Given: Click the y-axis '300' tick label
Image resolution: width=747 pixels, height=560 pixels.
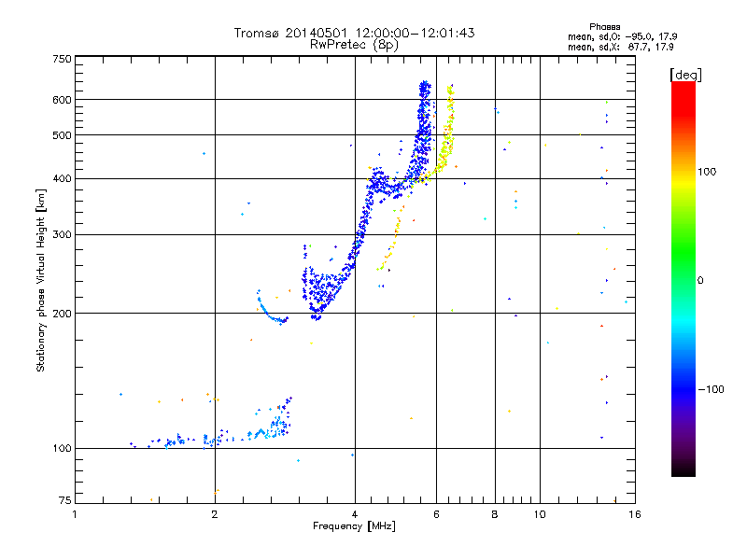Looking at the screenshot, I should [x=62, y=235].
